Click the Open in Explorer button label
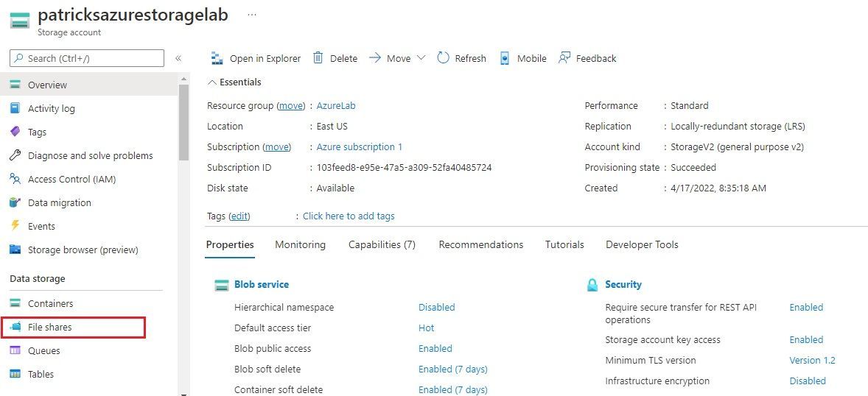The width and height of the screenshot is (868, 396). pos(265,59)
